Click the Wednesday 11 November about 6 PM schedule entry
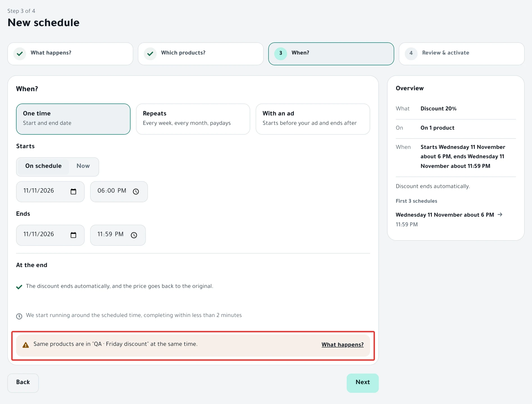This screenshot has height=404, width=532. pos(445,215)
